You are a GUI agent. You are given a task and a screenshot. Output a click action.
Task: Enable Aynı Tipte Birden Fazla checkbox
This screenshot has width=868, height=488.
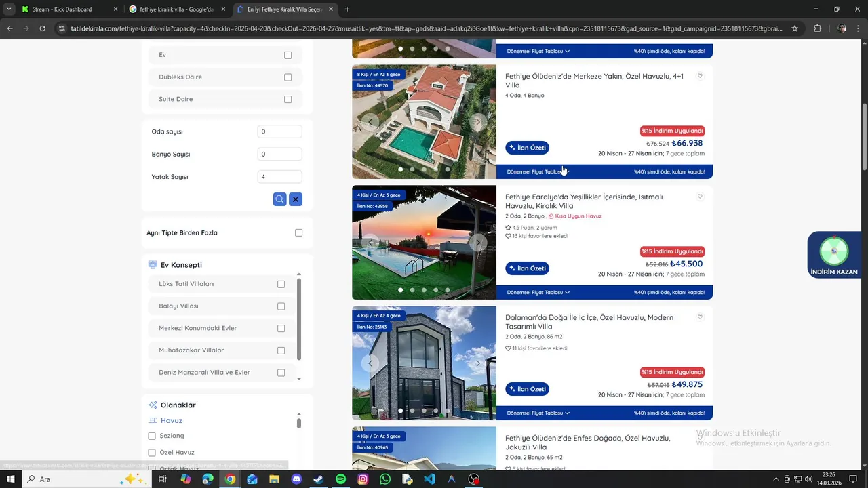click(x=299, y=232)
